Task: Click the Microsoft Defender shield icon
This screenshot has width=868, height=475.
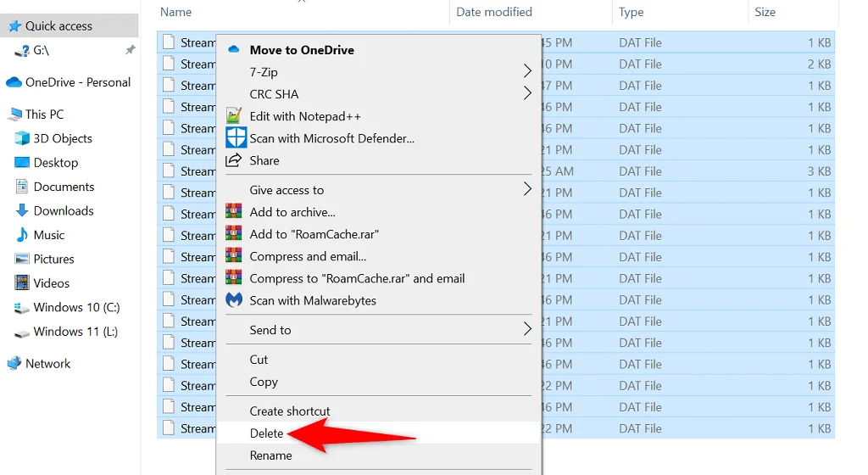Action: coord(234,138)
